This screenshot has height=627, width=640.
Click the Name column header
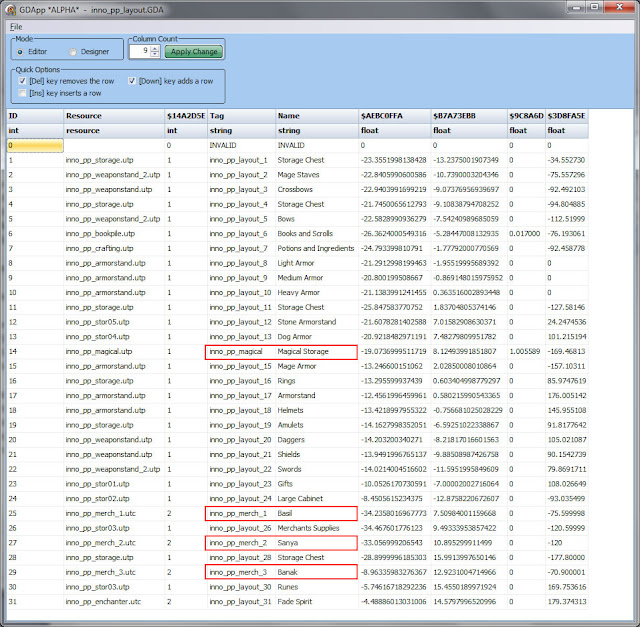point(317,116)
